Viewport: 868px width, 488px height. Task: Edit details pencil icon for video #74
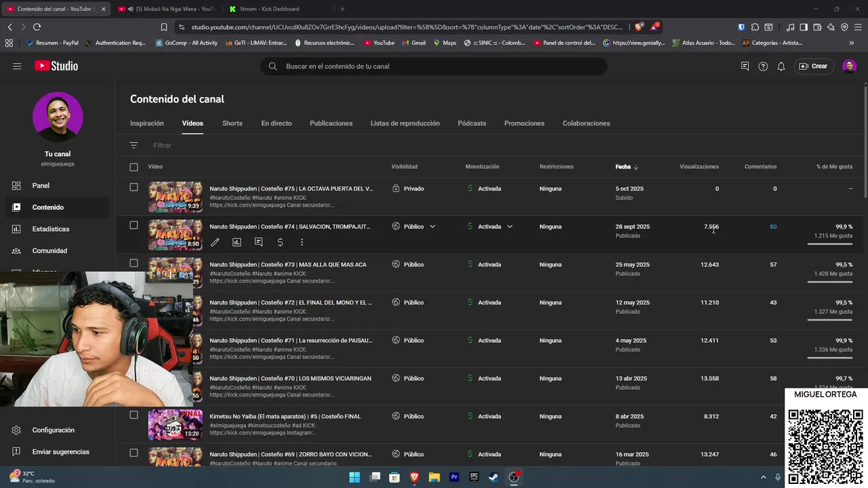(215, 242)
